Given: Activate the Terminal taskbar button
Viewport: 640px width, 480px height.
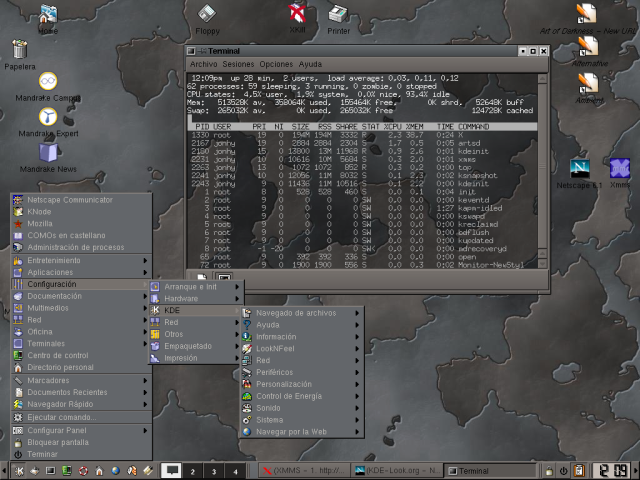Looking at the screenshot, I should tap(490, 471).
